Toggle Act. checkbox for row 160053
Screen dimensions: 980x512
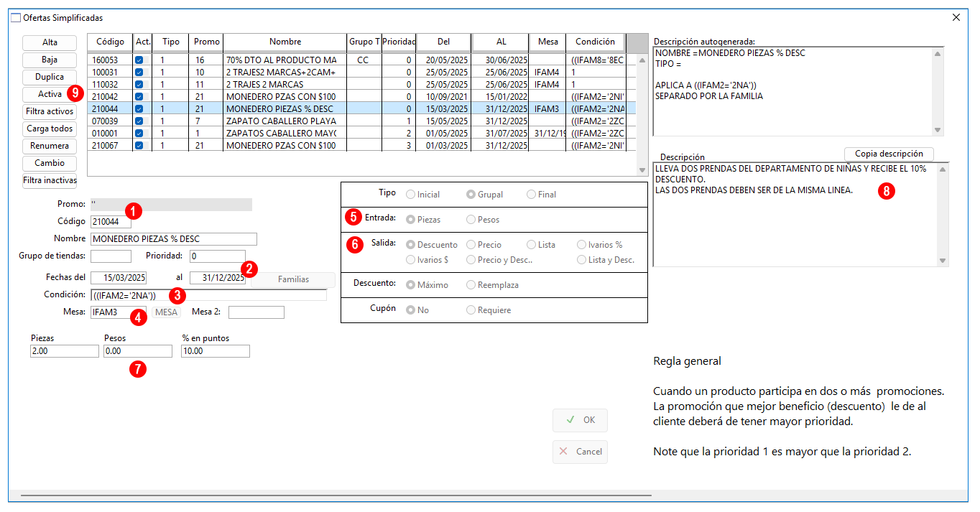pos(139,60)
